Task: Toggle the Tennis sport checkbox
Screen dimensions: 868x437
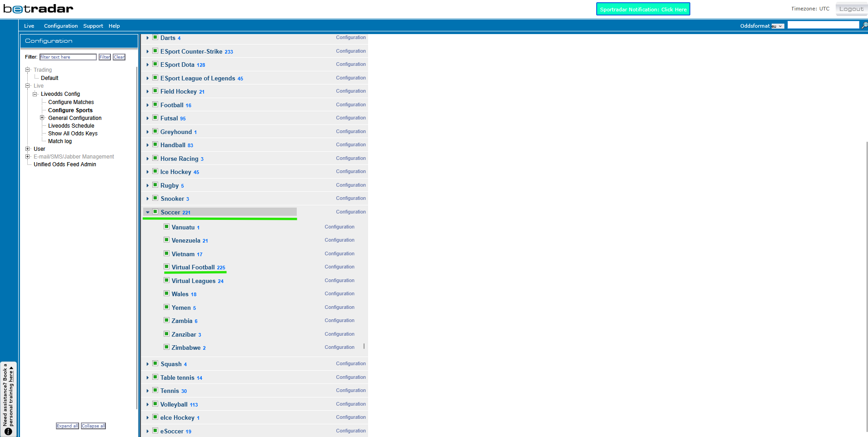Action: tap(155, 391)
